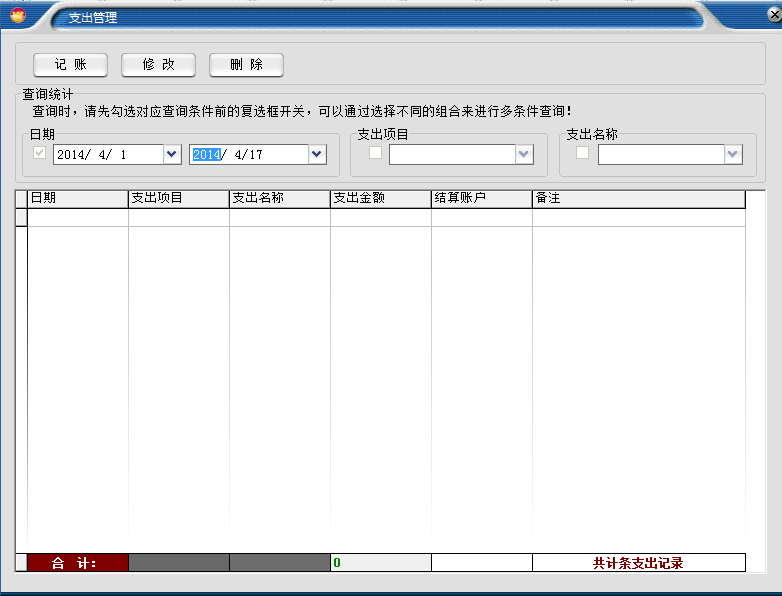Select the first row's selector cell in grid
This screenshot has height=596, width=782.
tap(21, 217)
